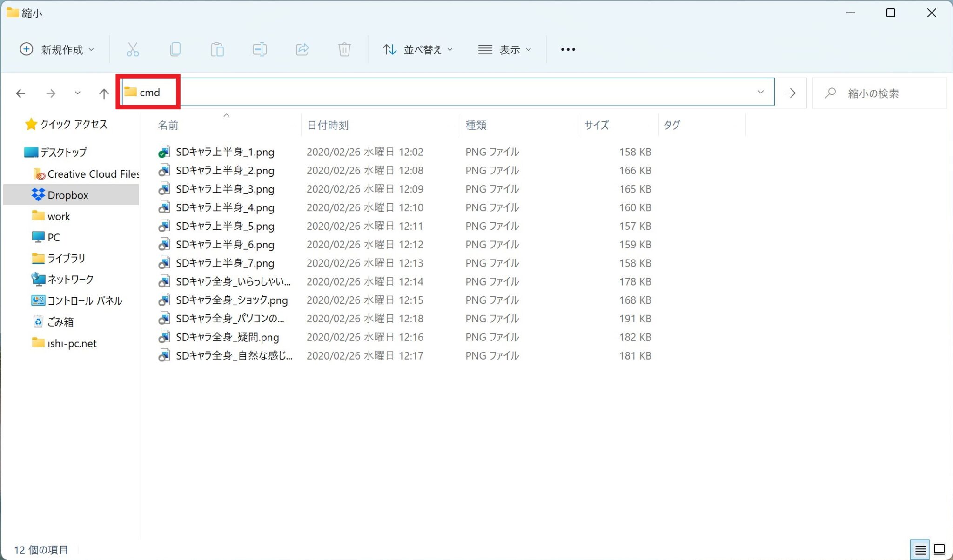
Task: Click the Paste clipboard icon
Action: pos(217,49)
